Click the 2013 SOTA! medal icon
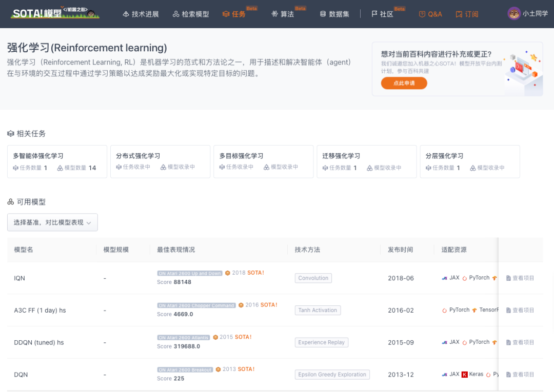Viewport: 554px width, 392px height. pyautogui.click(x=218, y=369)
